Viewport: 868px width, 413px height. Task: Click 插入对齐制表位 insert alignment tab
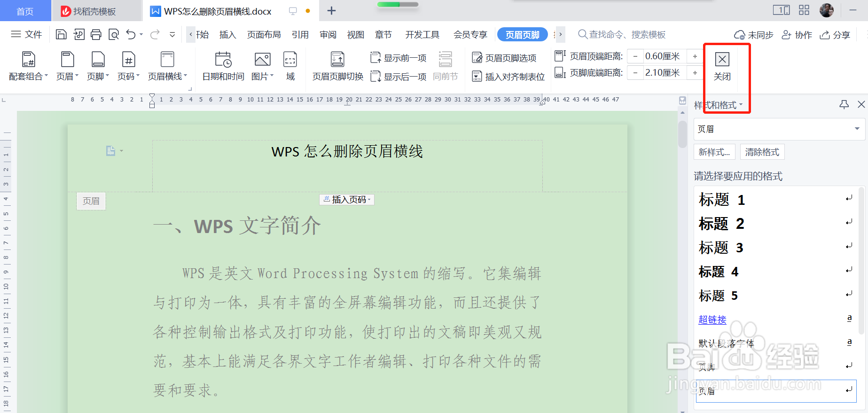(x=508, y=76)
